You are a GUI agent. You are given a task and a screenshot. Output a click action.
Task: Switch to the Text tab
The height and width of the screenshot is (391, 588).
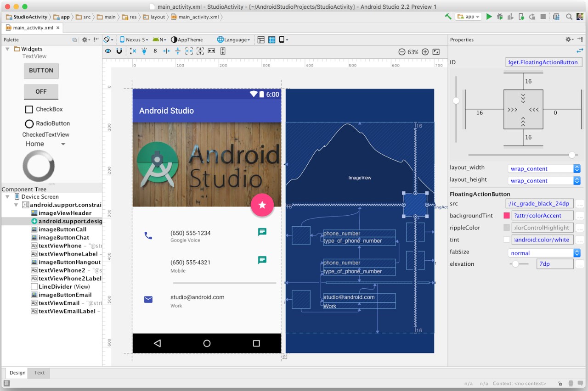click(x=39, y=373)
